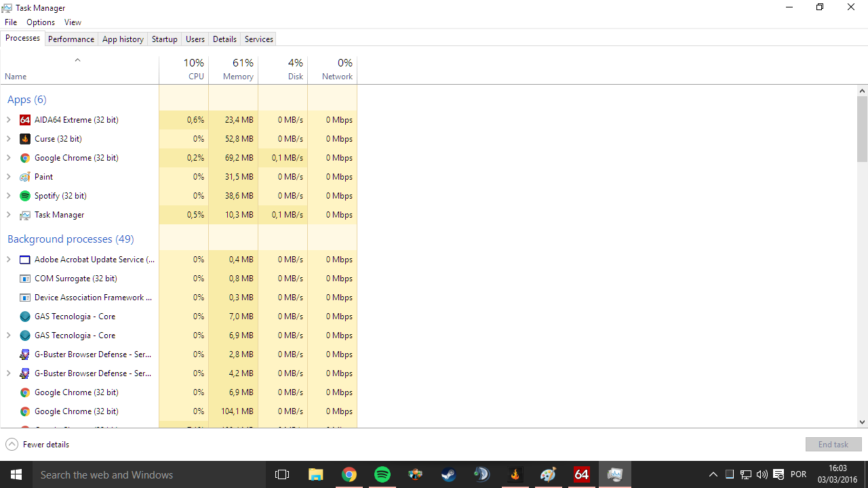
Task: Expand the Task Manager process group
Action: coord(9,215)
